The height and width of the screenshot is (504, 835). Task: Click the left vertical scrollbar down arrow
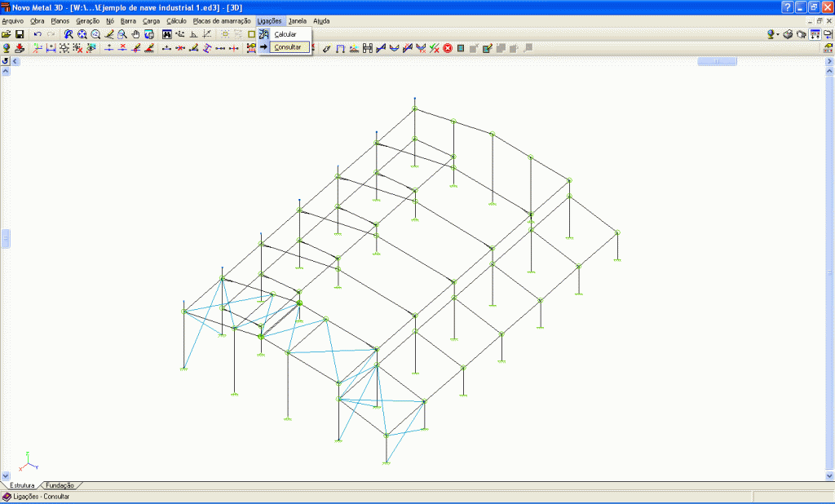point(6,475)
